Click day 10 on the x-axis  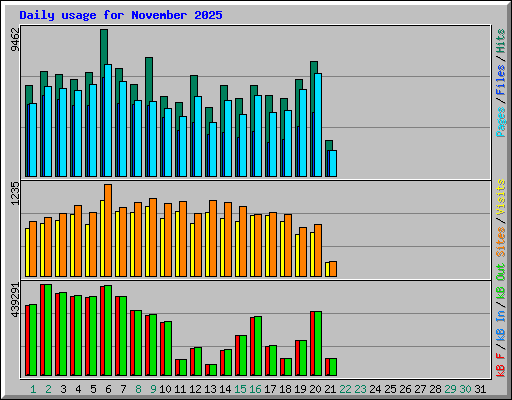point(165,389)
